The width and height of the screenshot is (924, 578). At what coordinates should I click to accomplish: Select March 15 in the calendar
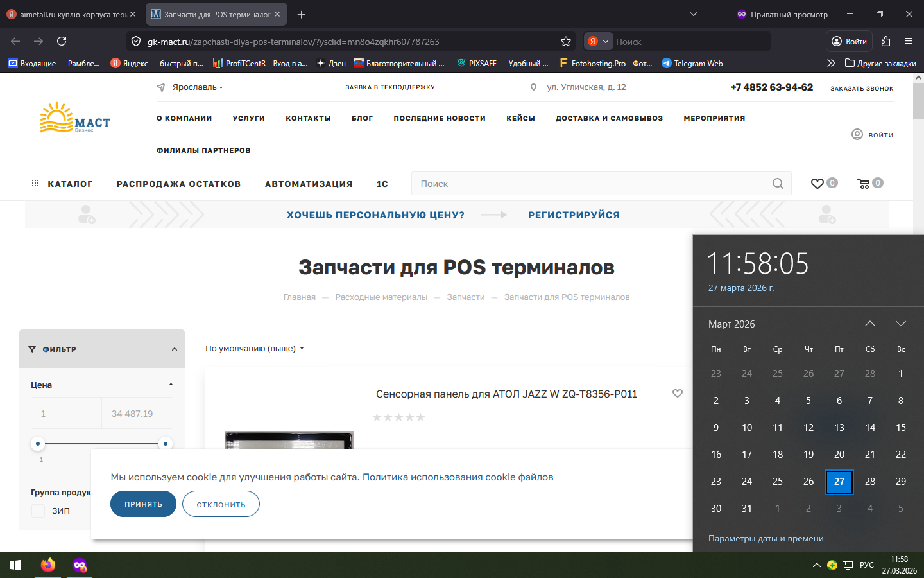900,428
